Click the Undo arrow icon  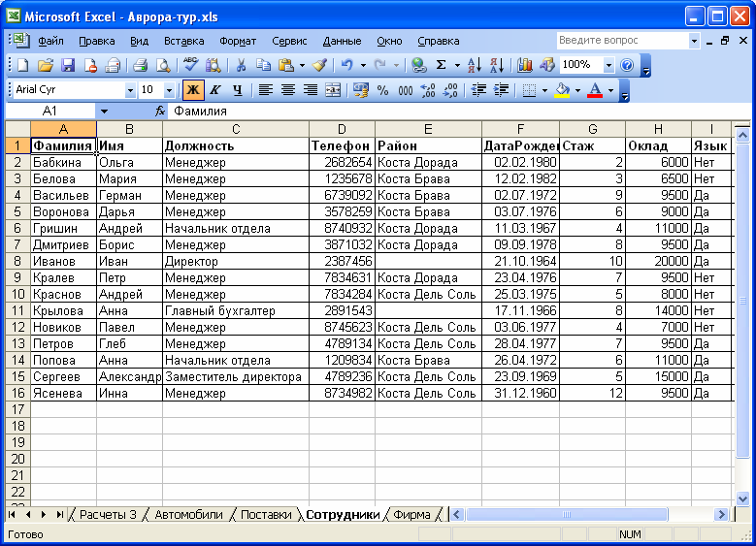pyautogui.click(x=346, y=65)
